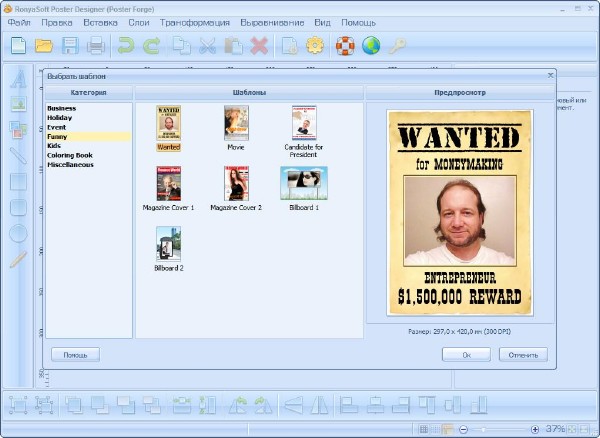Confirm the template with the Ок button
Viewport: 600px width, 438px height.
pos(465,354)
